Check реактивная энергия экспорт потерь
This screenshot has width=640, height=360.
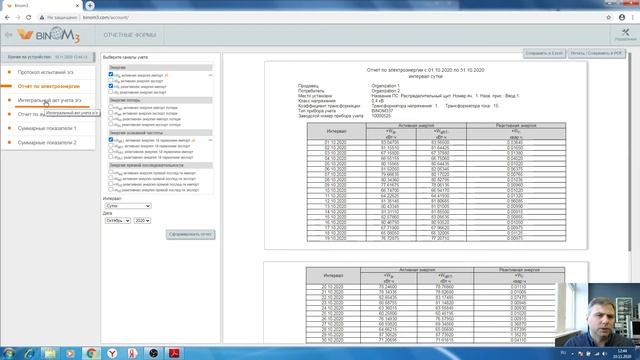[111, 124]
